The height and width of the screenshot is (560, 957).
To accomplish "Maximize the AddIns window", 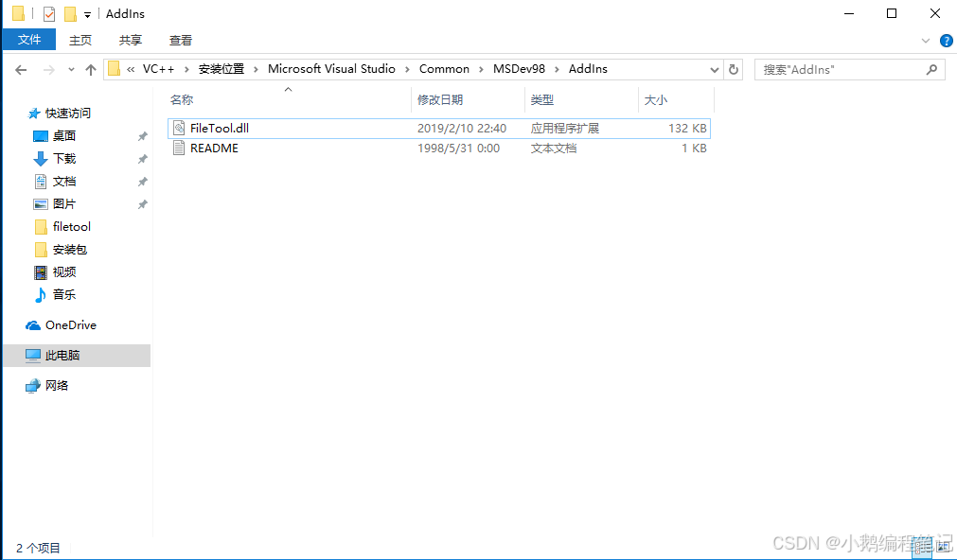I will 892,13.
